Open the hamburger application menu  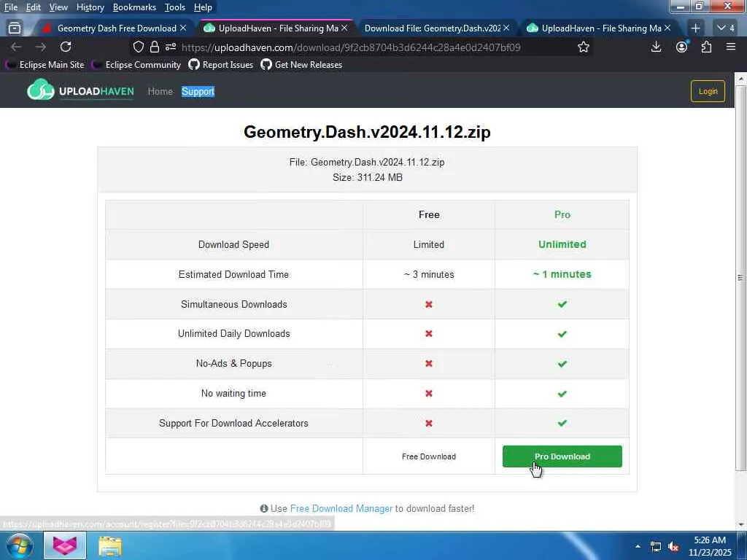point(731,47)
